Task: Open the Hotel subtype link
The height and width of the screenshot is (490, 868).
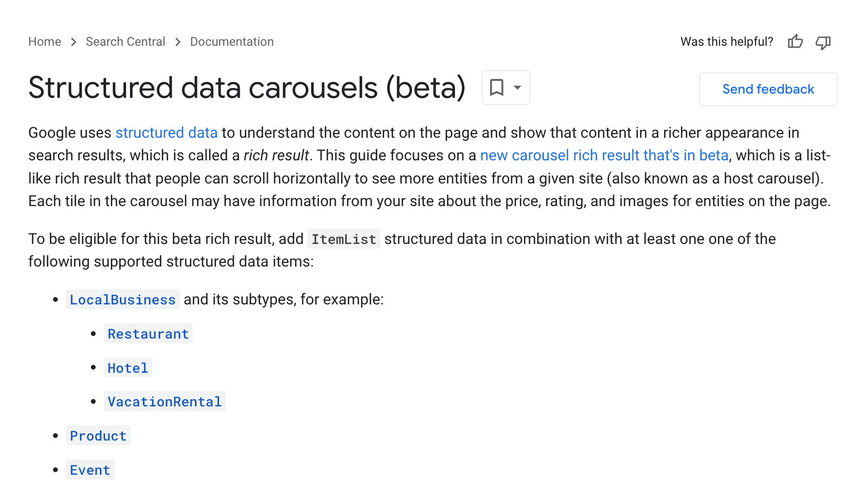Action: tap(128, 368)
